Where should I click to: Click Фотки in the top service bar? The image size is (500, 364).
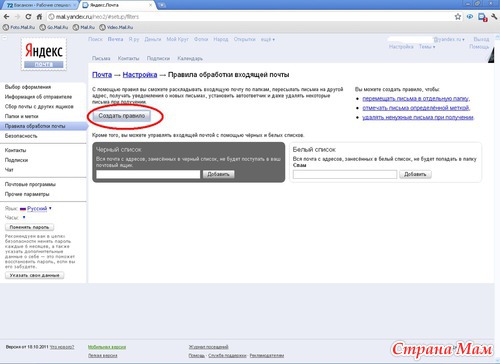[201, 39]
